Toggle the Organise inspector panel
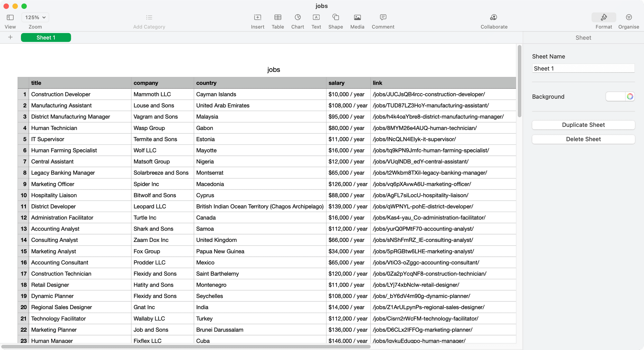 coord(629,17)
